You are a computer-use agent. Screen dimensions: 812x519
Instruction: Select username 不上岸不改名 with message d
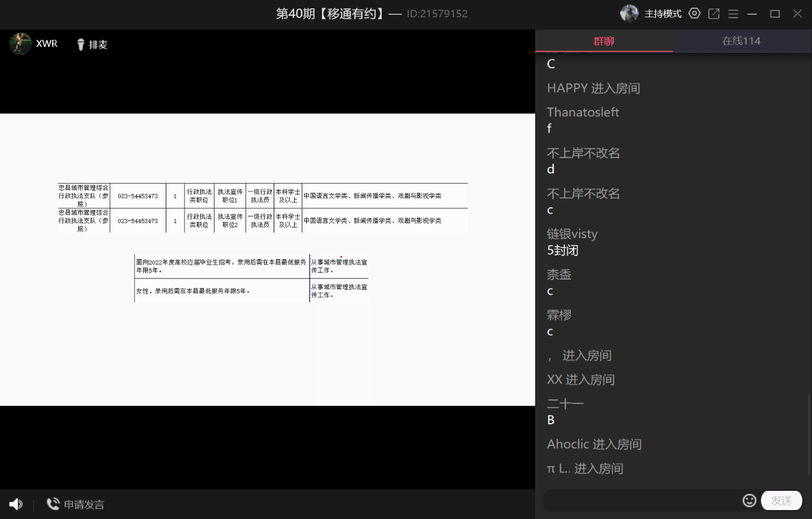pos(583,153)
